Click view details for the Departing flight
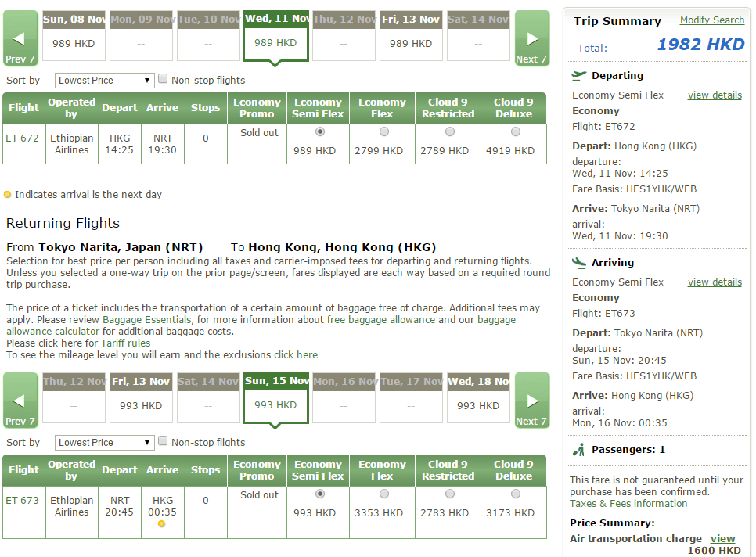Screen dimensions: 756x557 [714, 95]
